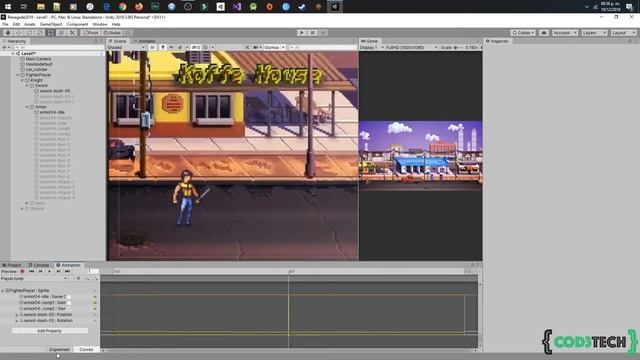Play the animation clip preview
The height and width of the screenshot is (360, 640).
click(x=49, y=271)
